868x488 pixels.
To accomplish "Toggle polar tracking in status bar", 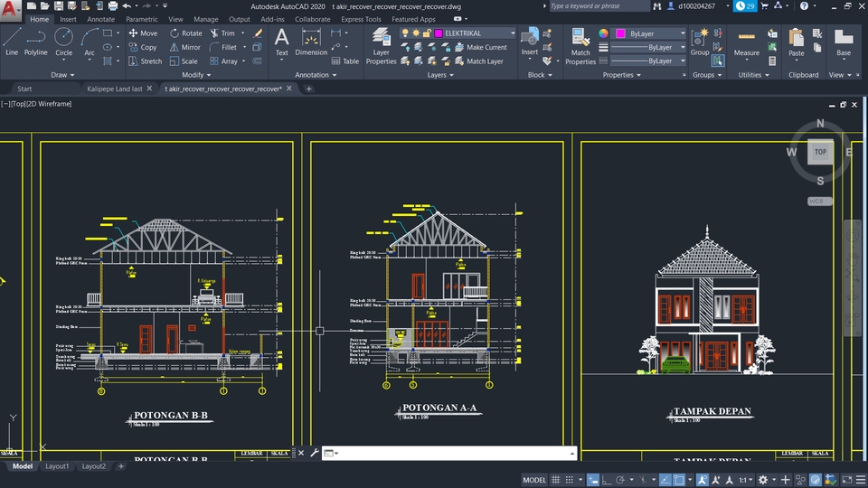I will [x=620, y=480].
